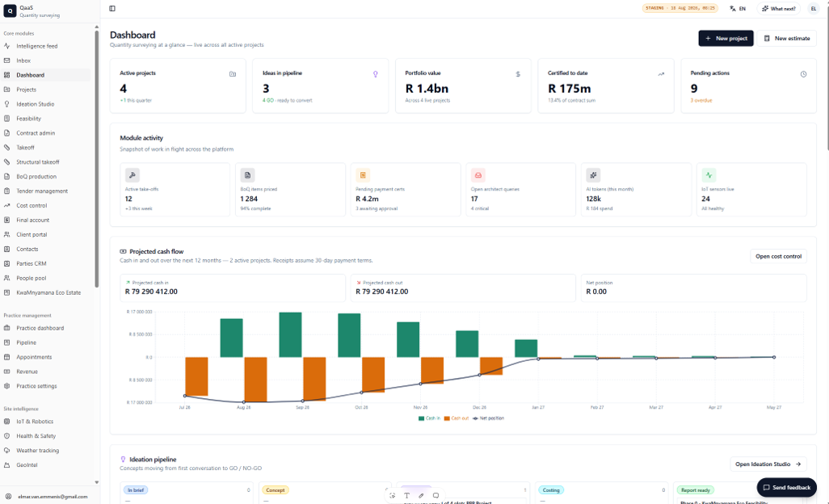829x504 pixels.
Task: Click the AI tokens sparkle icon
Action: (593, 175)
